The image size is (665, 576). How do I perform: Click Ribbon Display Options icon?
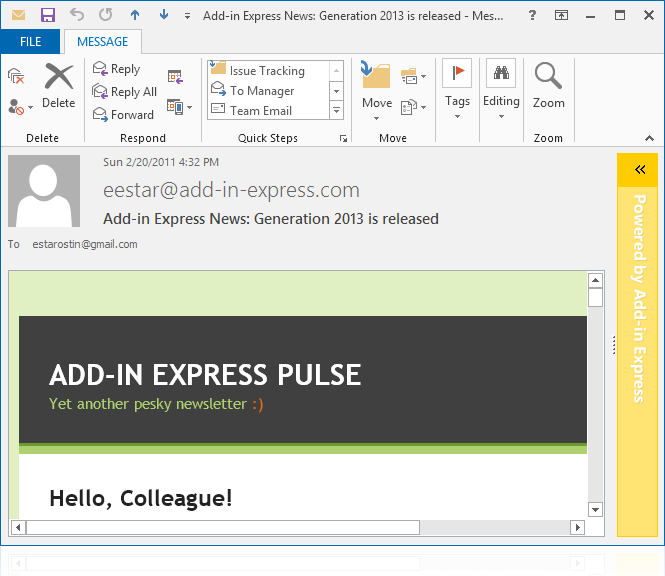(x=561, y=15)
